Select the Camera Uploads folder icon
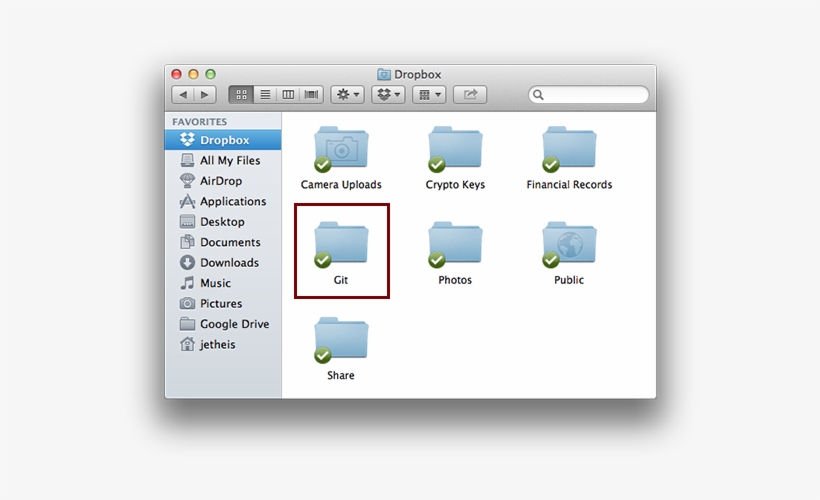Viewport: 820px width, 500px height. pyautogui.click(x=341, y=149)
